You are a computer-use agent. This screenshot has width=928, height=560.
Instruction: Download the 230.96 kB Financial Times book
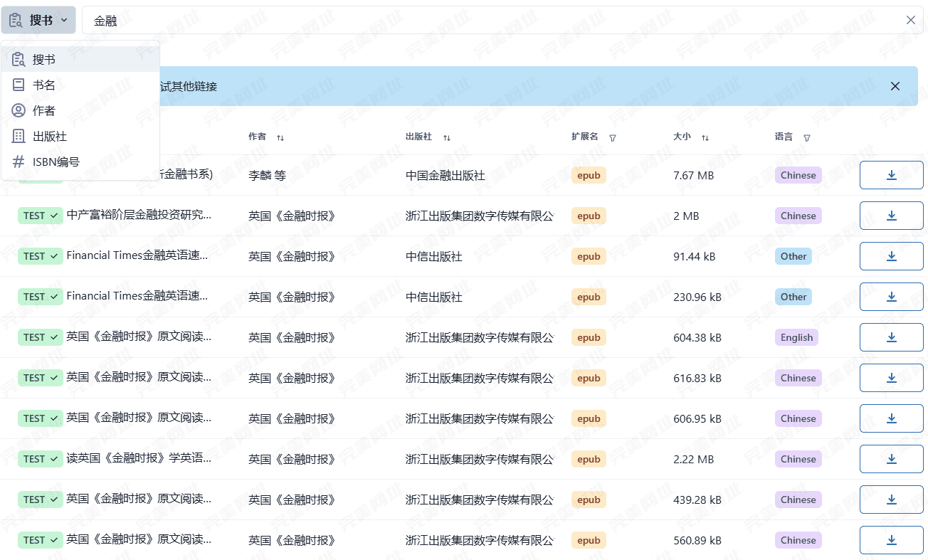[892, 297]
